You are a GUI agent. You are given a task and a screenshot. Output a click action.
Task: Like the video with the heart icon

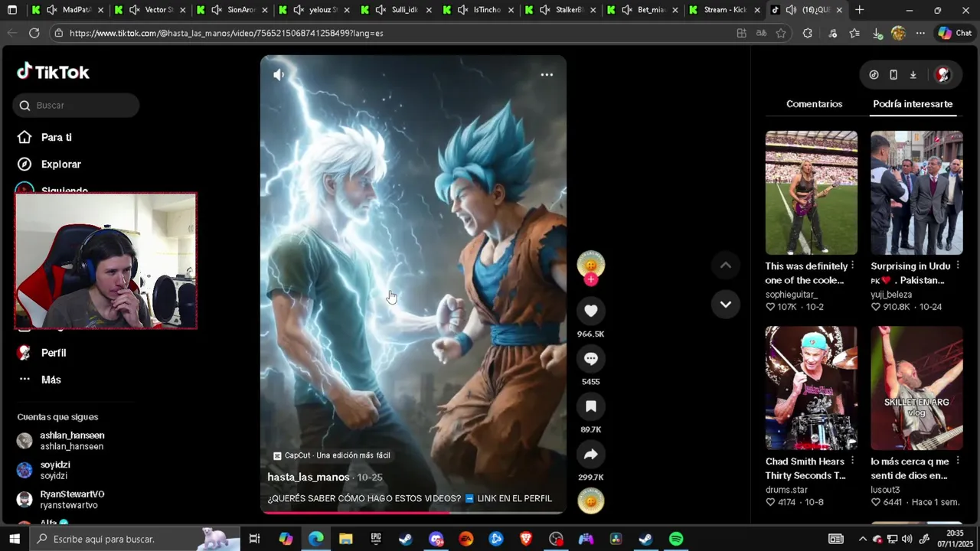(590, 311)
